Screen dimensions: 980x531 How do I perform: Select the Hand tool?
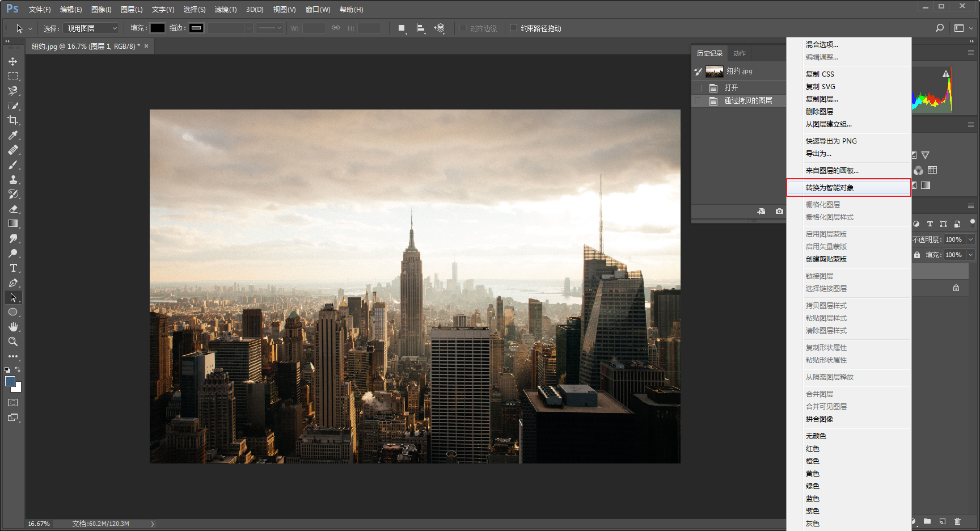tap(13, 327)
